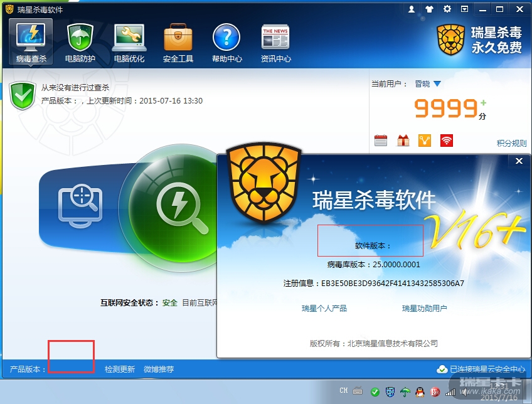This screenshot has height=404, width=532.
Task: Open the 病毒查杀 virus scan tab
Action: tap(31, 41)
